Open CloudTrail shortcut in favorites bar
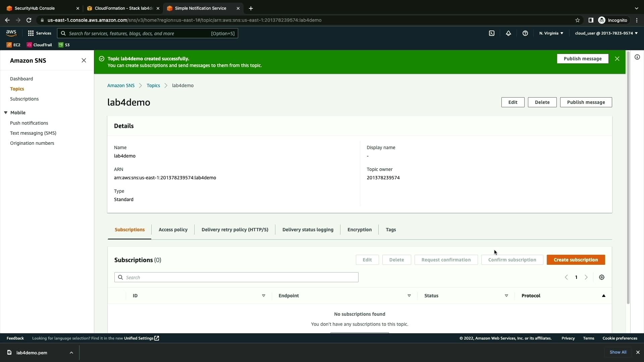The height and width of the screenshot is (362, 644). (x=40, y=45)
